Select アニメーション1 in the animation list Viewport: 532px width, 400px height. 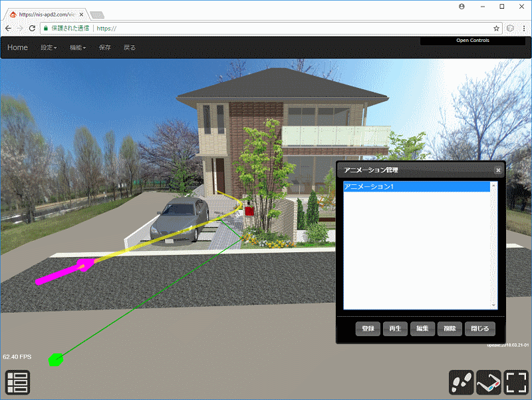click(x=416, y=187)
